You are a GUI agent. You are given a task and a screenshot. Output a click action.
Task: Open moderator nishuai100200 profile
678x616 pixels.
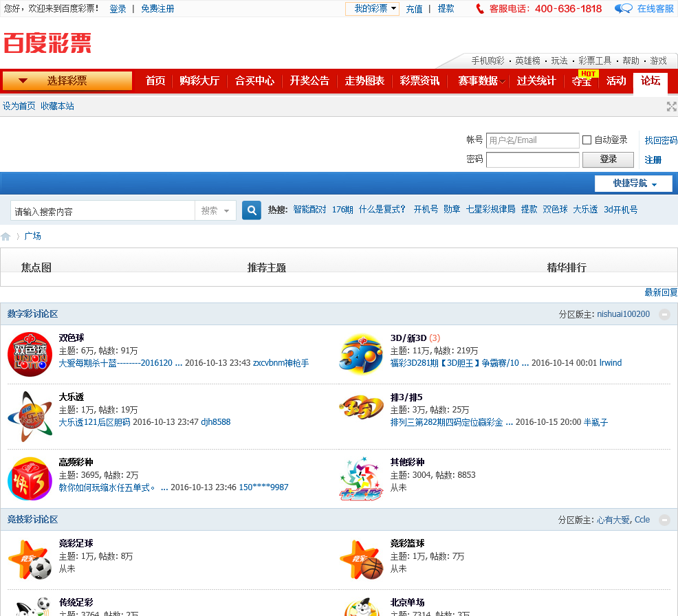[623, 314]
